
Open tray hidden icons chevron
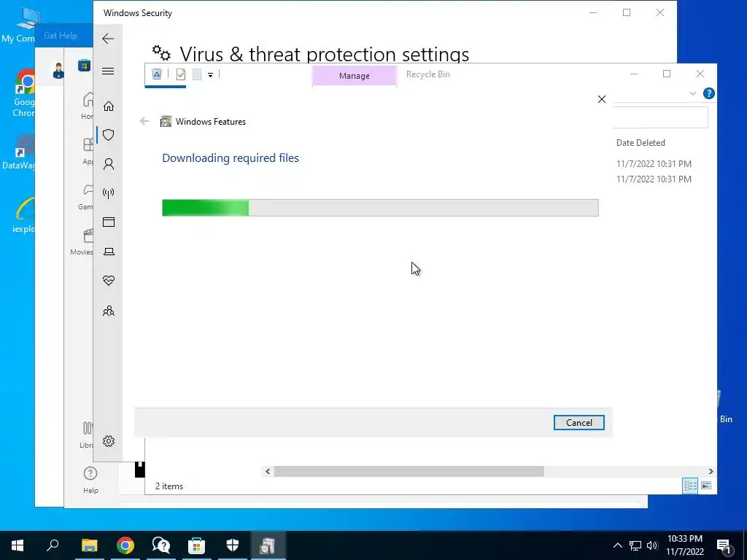tap(617, 545)
